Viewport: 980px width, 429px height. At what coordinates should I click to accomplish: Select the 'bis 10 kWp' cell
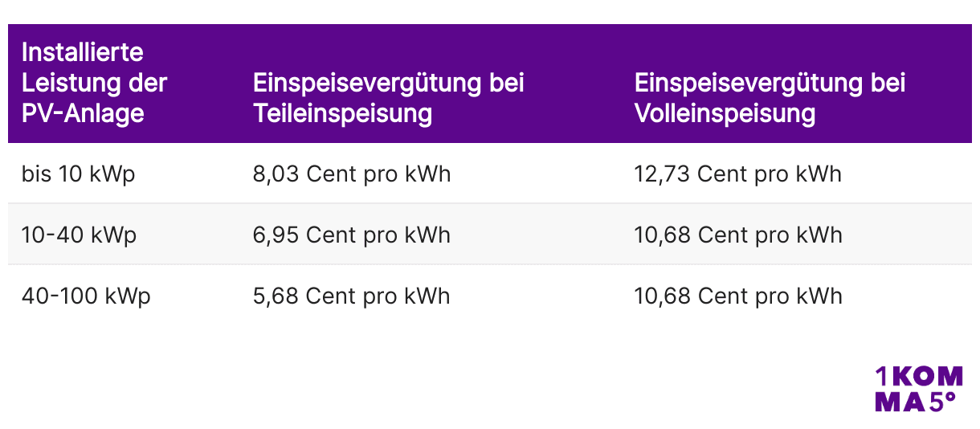coord(79,174)
